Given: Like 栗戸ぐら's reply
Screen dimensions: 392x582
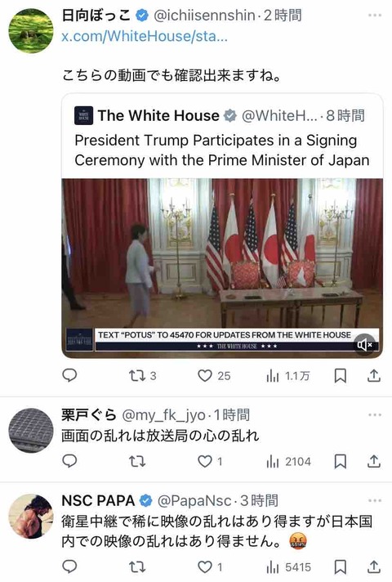Looking at the screenshot, I should tap(210, 461).
